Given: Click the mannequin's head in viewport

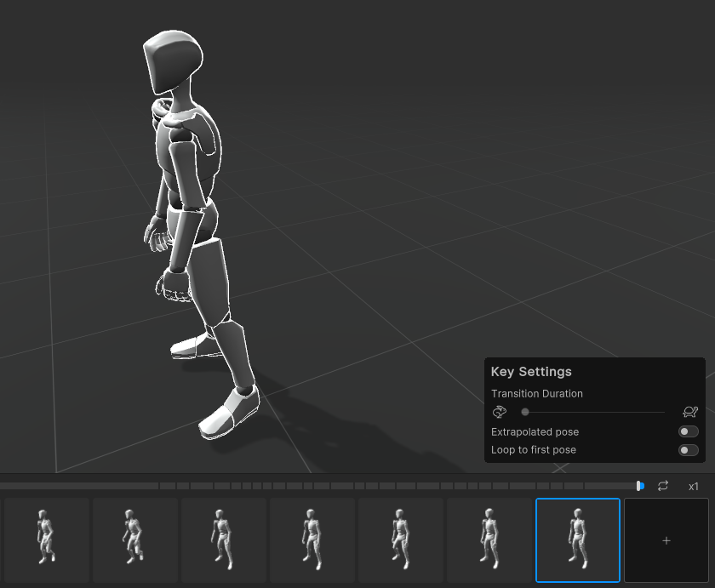Looking at the screenshot, I should (173, 61).
